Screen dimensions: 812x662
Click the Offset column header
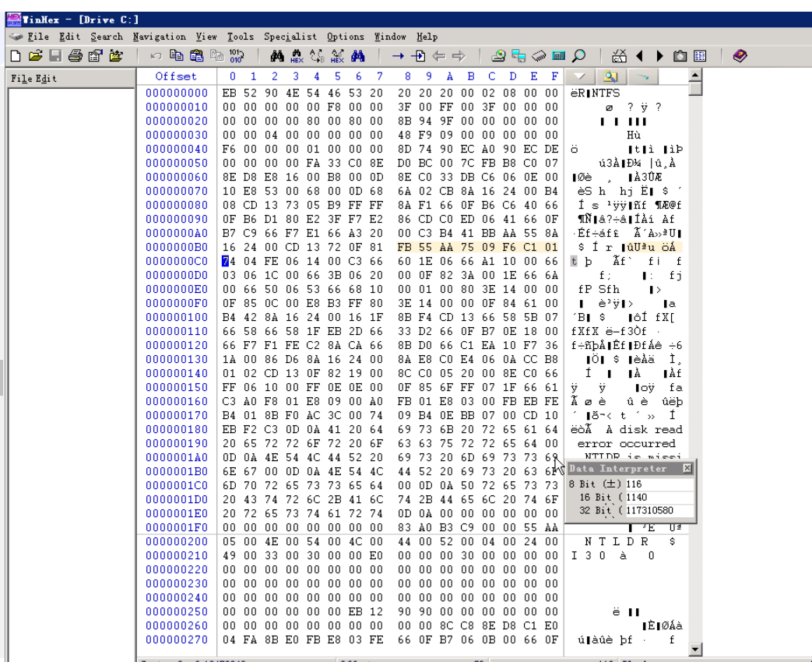click(x=176, y=76)
